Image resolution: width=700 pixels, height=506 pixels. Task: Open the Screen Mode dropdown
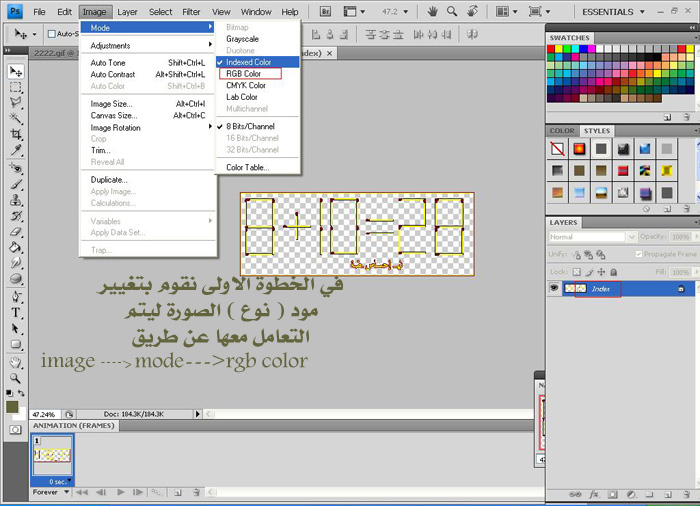(539, 12)
